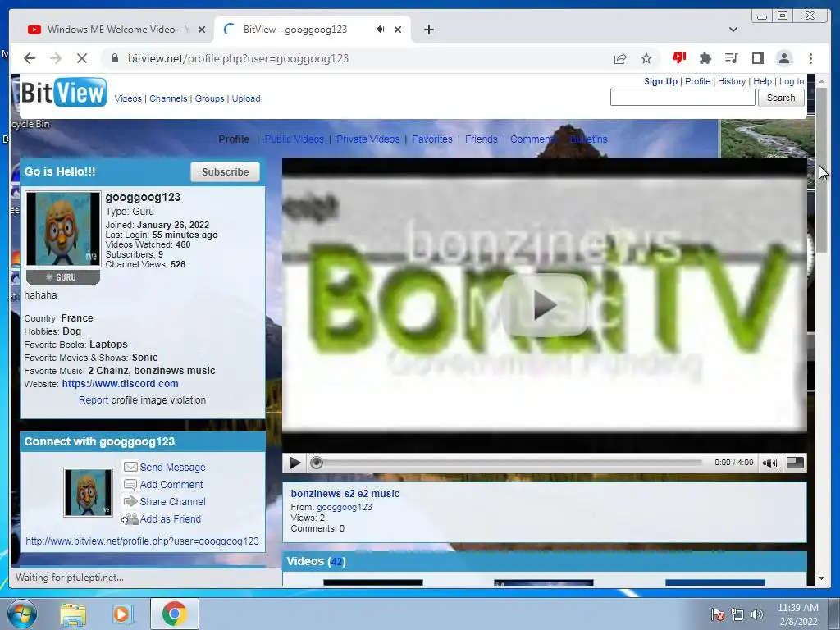Open the googgoog123 uploader link under video
Screen dimensions: 840x630
pos(344,507)
